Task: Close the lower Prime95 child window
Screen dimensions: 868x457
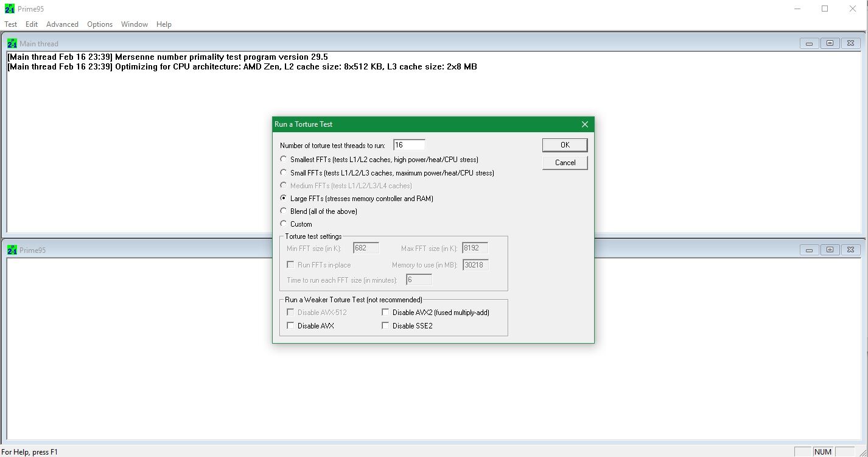Action: click(x=850, y=250)
